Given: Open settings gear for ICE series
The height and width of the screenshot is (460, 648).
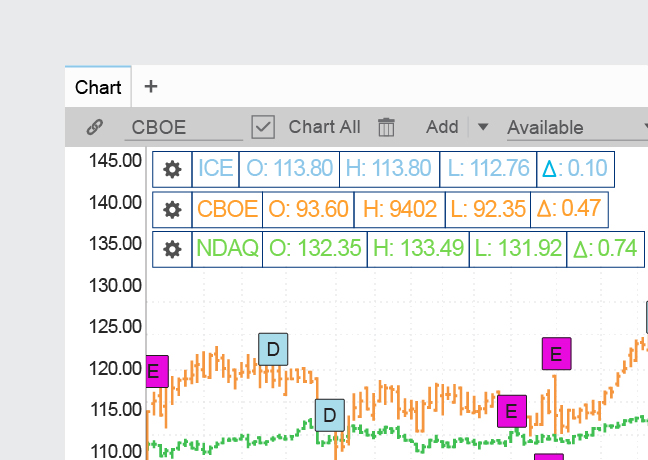Looking at the screenshot, I should (172, 169).
